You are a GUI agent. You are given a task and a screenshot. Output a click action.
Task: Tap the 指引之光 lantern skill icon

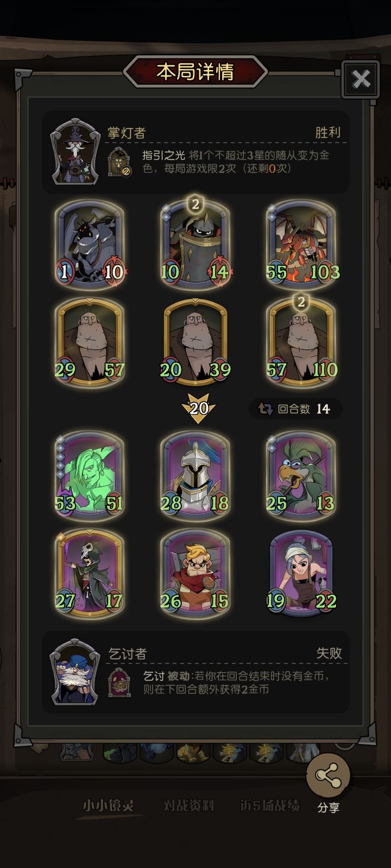(120, 162)
